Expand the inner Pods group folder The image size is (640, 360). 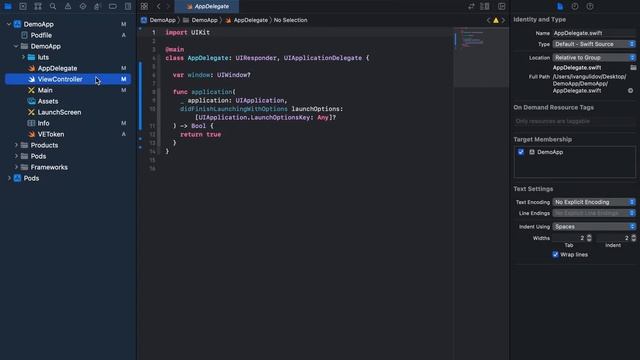coord(16,156)
